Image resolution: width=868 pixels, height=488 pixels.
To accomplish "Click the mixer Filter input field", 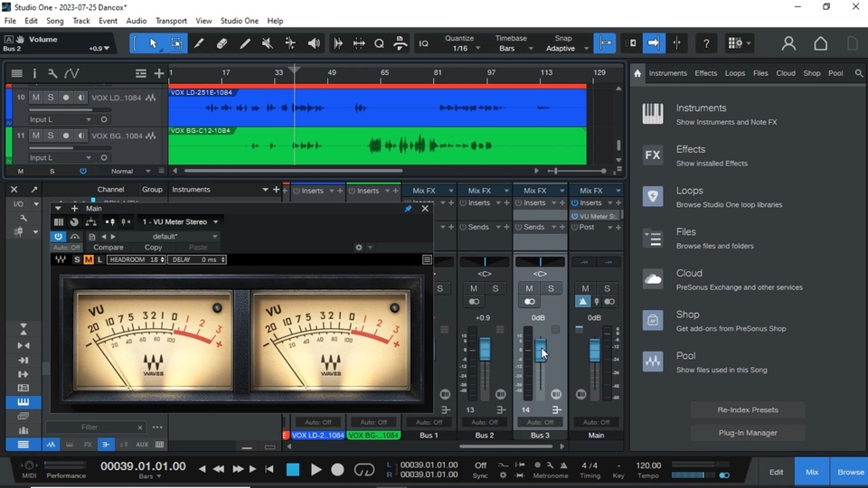I will pyautogui.click(x=90, y=427).
